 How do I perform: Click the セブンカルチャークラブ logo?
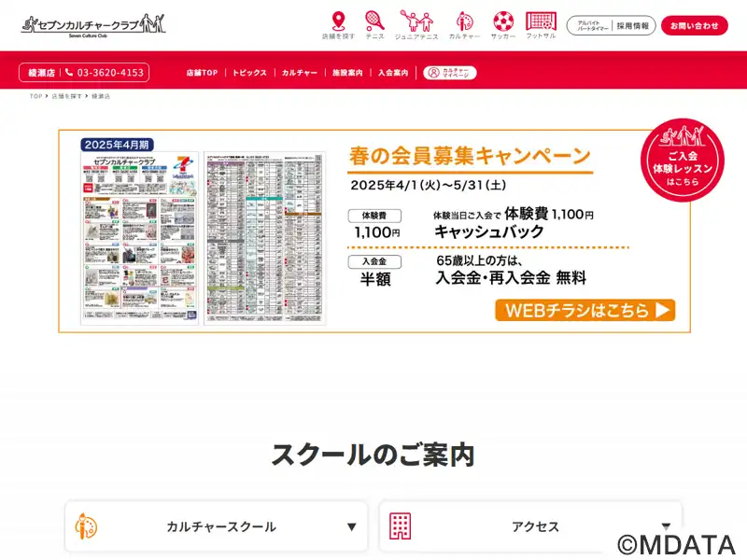93,25
